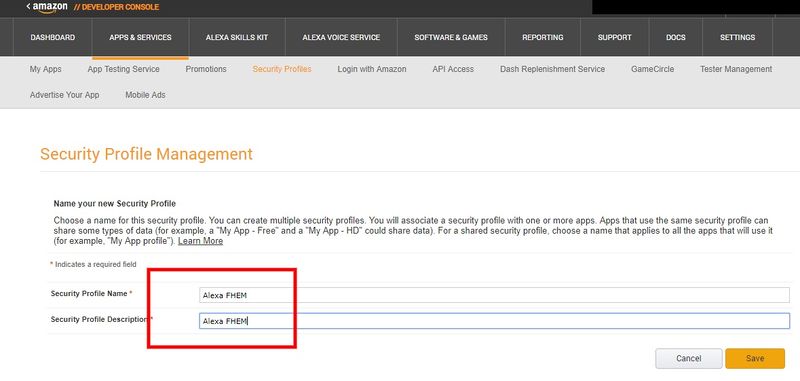
Task: Open the Alexa Skills Kit tab
Action: [237, 37]
